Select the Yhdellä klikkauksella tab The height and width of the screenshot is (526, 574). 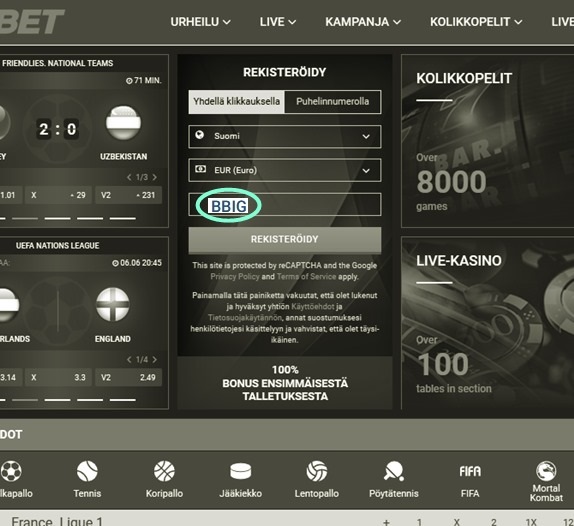(x=236, y=102)
